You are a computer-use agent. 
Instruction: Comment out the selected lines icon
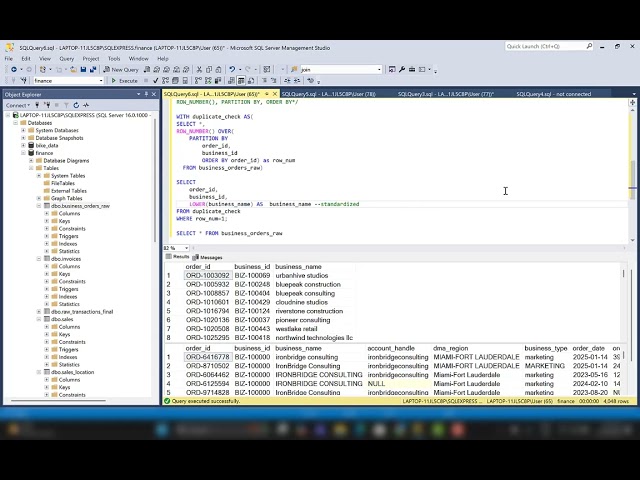[x=264, y=81]
